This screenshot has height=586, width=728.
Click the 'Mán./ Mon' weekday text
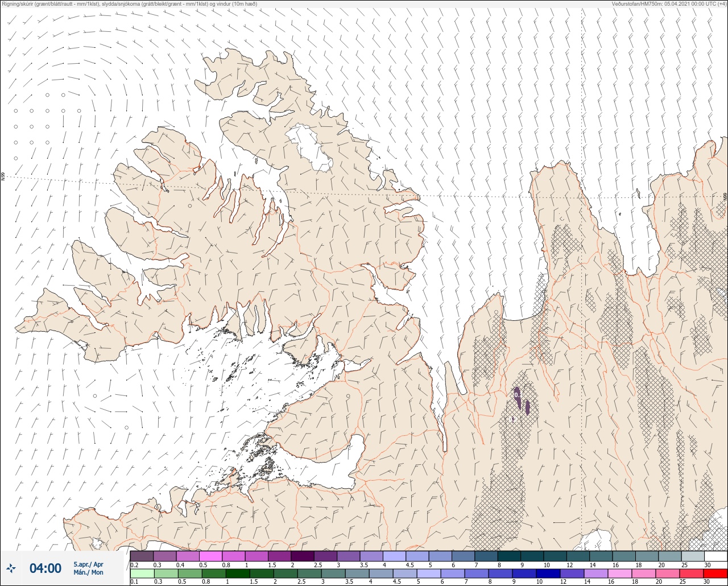tap(88, 572)
